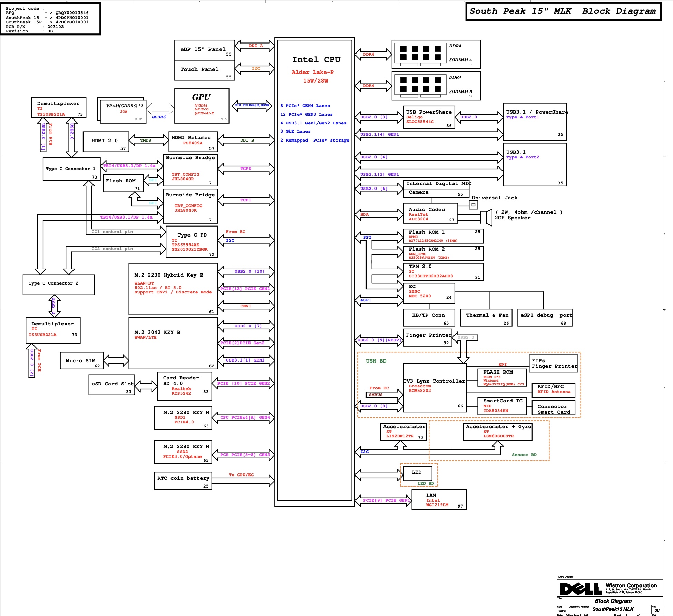Image resolution: width=673 pixels, height=616 pixels.
Task: Select the 'USB PowerShare' Seligo block
Action: [429, 117]
